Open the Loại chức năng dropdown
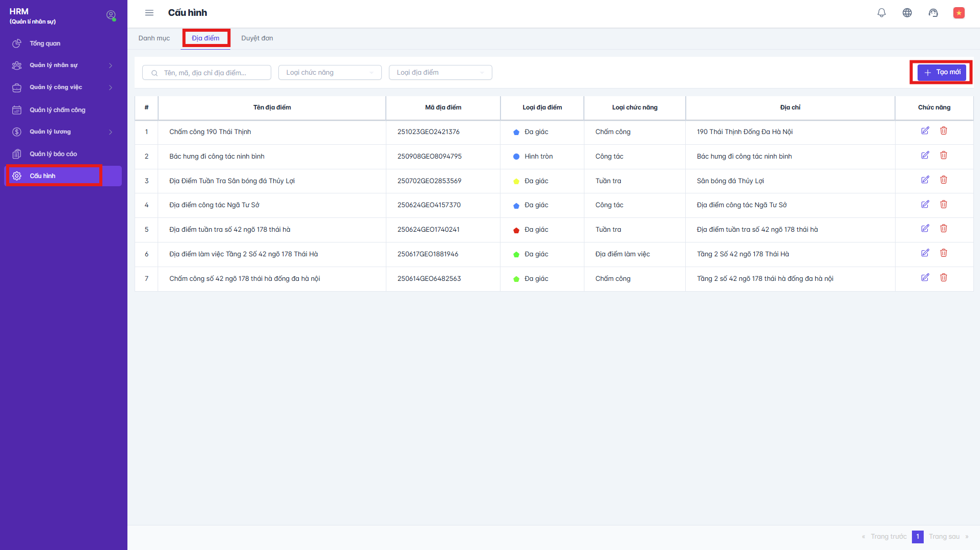 pyautogui.click(x=330, y=73)
